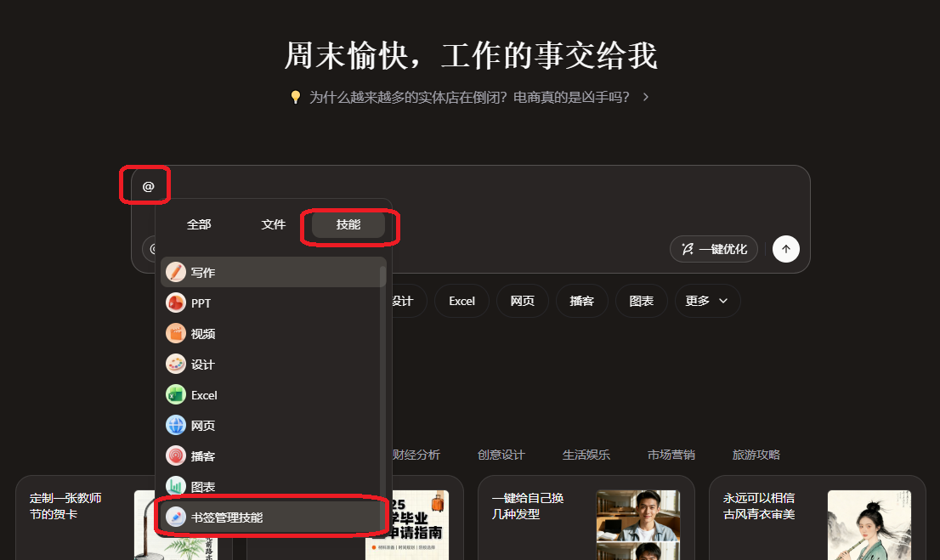Expand the 更多 dropdown
Image resolution: width=940 pixels, height=560 pixels.
coord(707,301)
